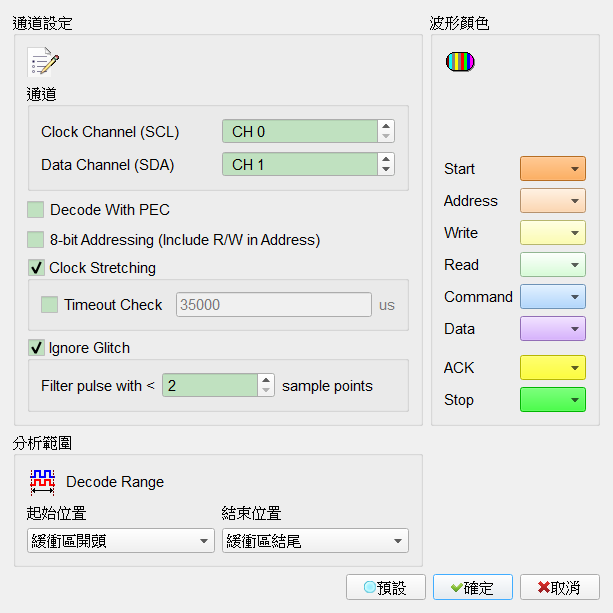Enable 8-bit Addressing checkbox
613x613 pixels.
click(x=36, y=240)
